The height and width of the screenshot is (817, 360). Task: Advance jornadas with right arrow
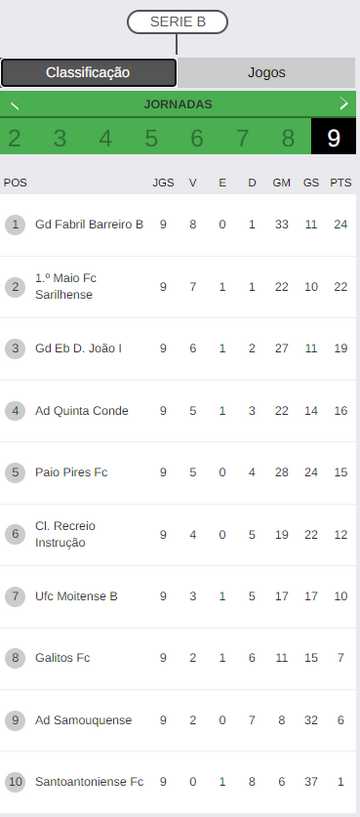click(x=344, y=104)
